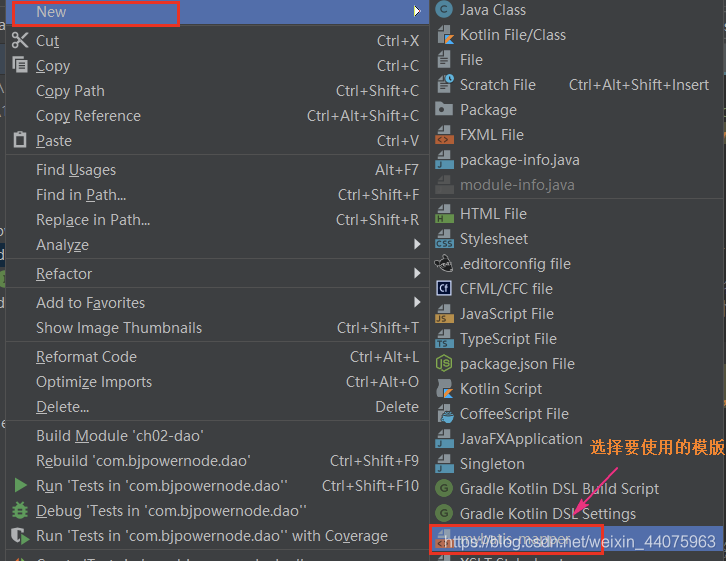Click the HTML File icon

click(444, 214)
